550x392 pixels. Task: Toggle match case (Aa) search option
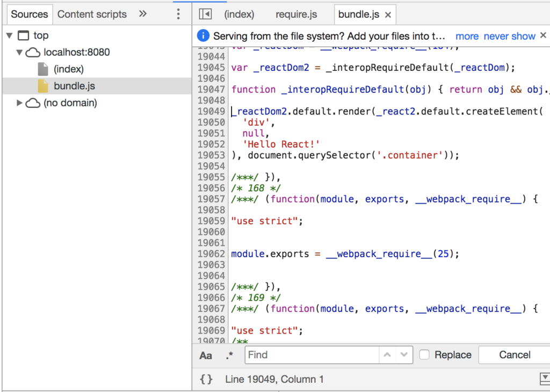[206, 355]
